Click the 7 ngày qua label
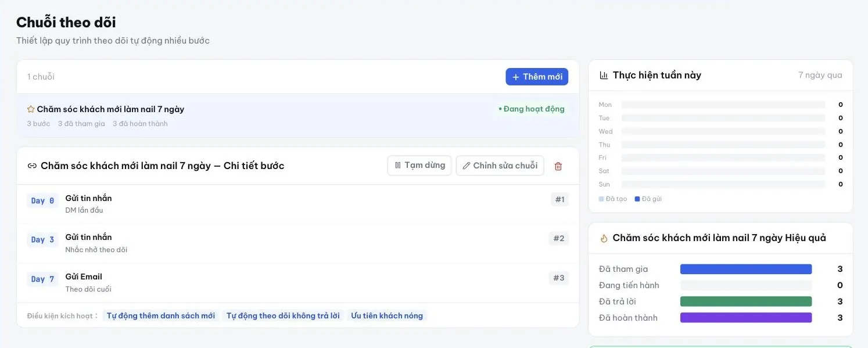The height and width of the screenshot is (348, 868). click(820, 76)
